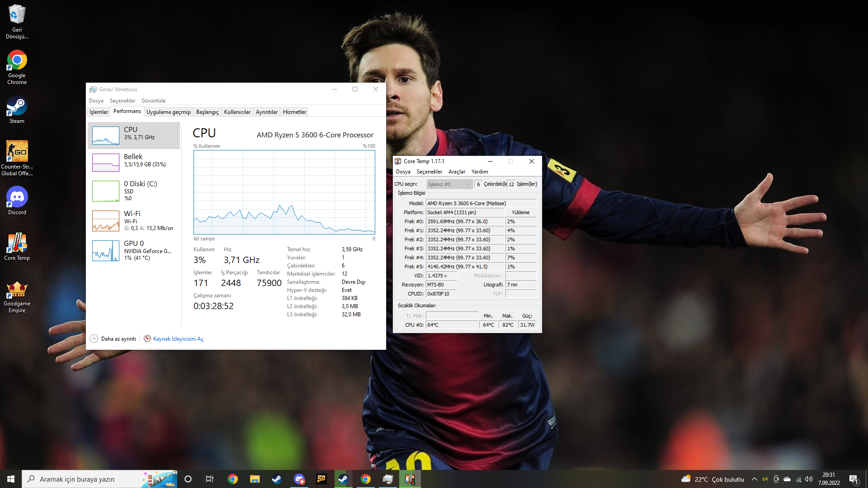Viewport: 868px width, 488px height.
Task: Open the Wi-Fi network tray icon
Action: click(798, 479)
